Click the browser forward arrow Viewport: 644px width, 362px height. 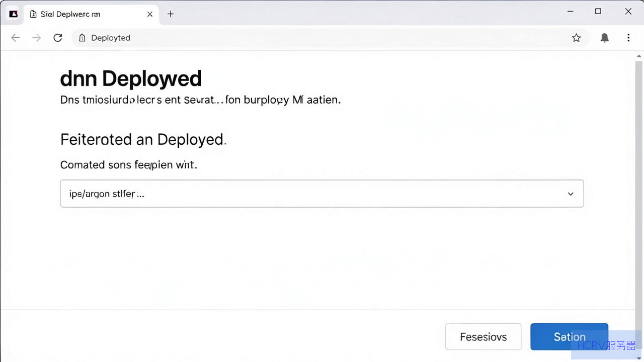pos(37,38)
